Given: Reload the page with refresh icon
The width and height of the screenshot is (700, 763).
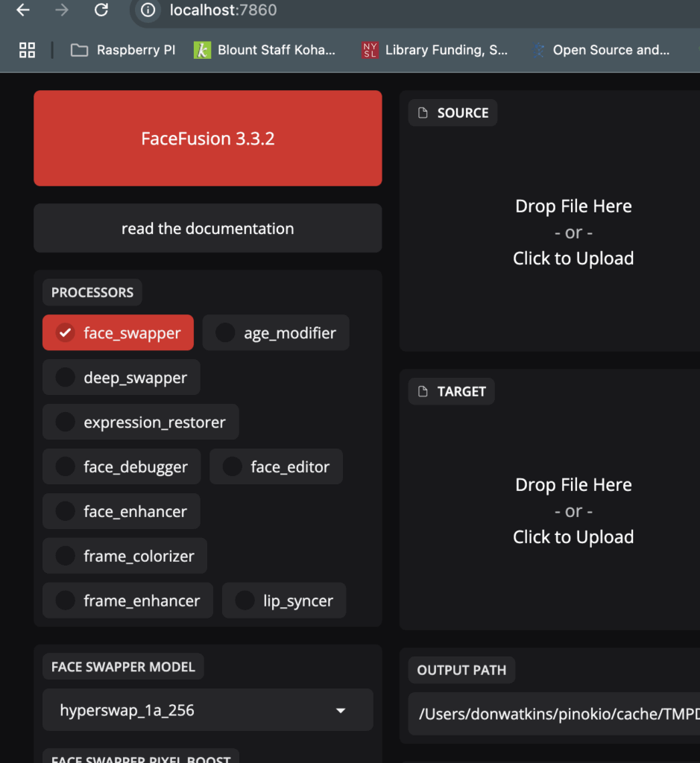Looking at the screenshot, I should [x=101, y=10].
